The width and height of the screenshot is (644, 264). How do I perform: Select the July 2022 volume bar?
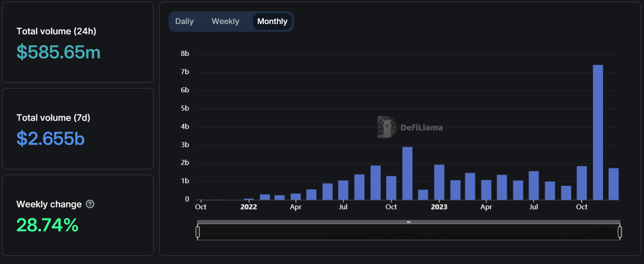click(x=343, y=190)
